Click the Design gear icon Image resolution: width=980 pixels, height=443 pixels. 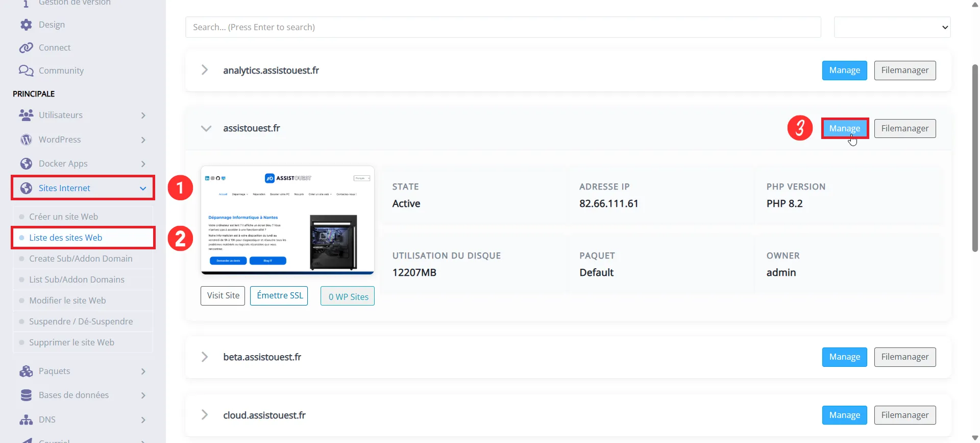tap(26, 25)
